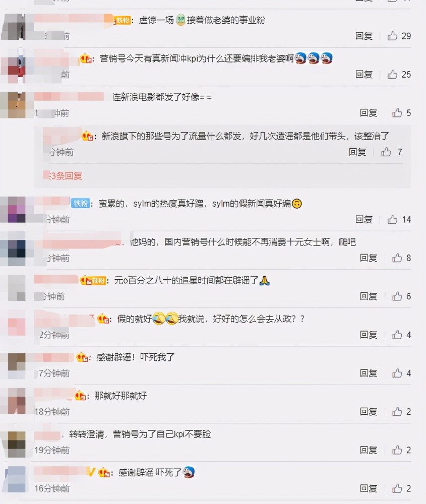Like the nested reply with 7 likes
Screen dimensions: 426x504
click(x=386, y=152)
